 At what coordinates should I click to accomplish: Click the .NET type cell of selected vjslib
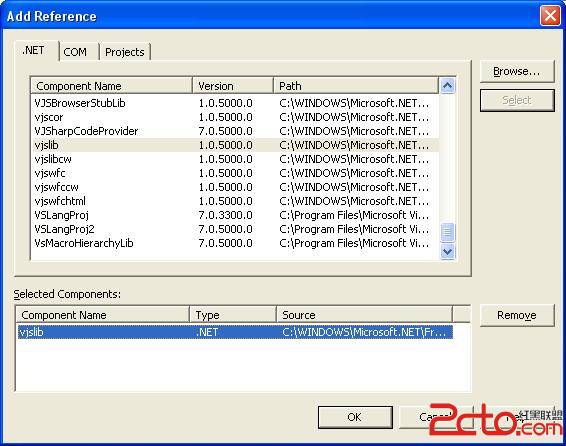[207, 332]
